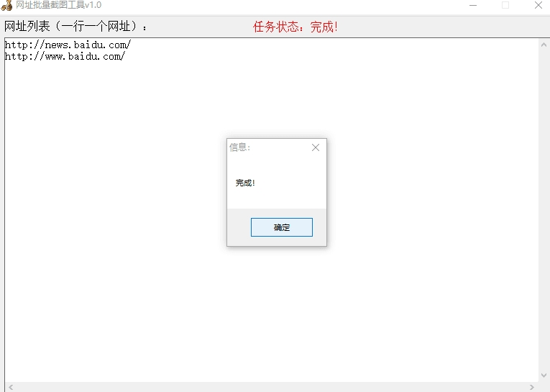Viewport: 550px width, 392px height.
Task: Select the http://www.baidu.com/ line
Action: coord(65,56)
